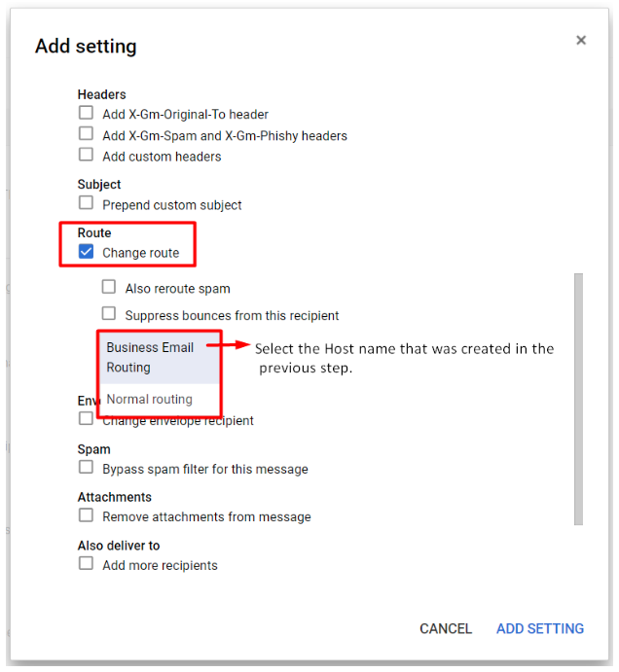
Task: Click the ADD SETTING button
Action: [x=540, y=628]
